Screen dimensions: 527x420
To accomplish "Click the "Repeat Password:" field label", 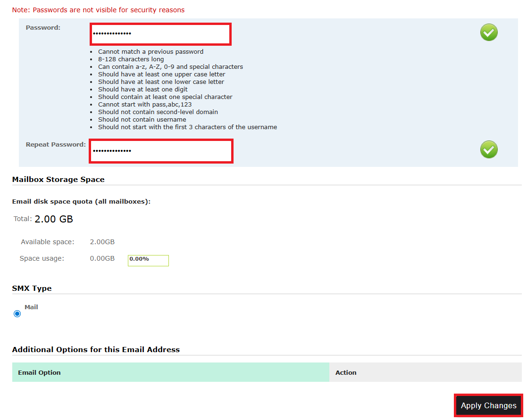I will (56, 145).
